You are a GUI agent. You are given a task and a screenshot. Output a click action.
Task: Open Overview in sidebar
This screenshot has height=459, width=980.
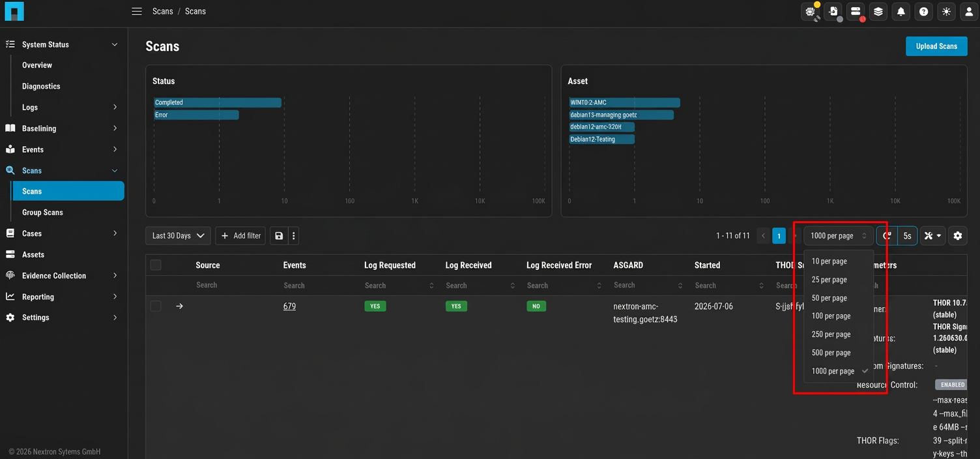[37, 65]
